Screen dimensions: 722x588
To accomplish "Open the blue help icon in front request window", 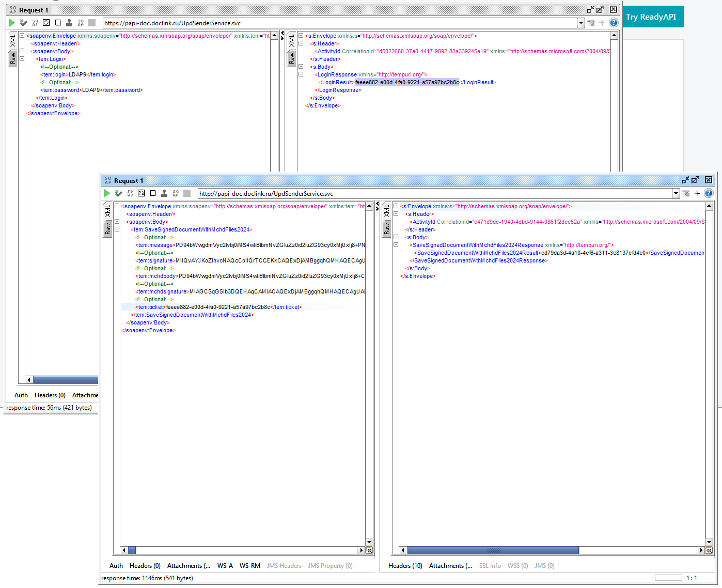I will tap(709, 193).
